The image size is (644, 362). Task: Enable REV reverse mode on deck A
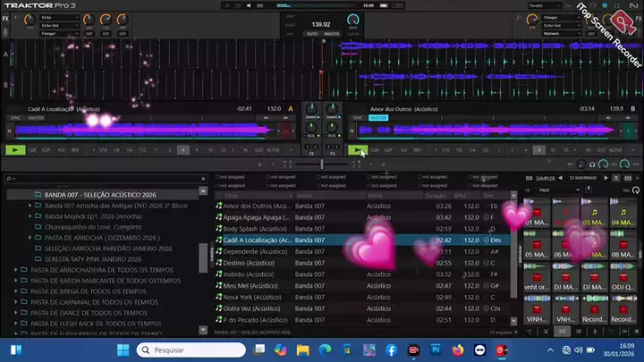[75, 150]
